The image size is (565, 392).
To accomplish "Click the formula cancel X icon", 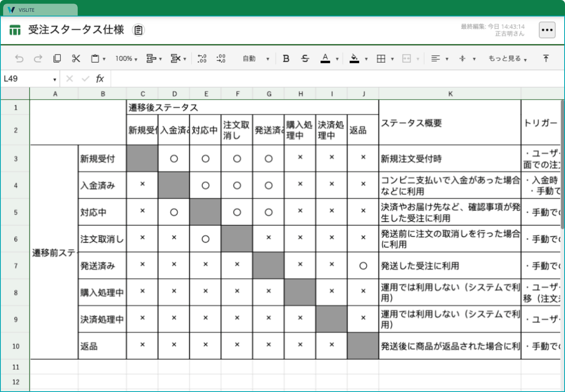I will click(69, 79).
